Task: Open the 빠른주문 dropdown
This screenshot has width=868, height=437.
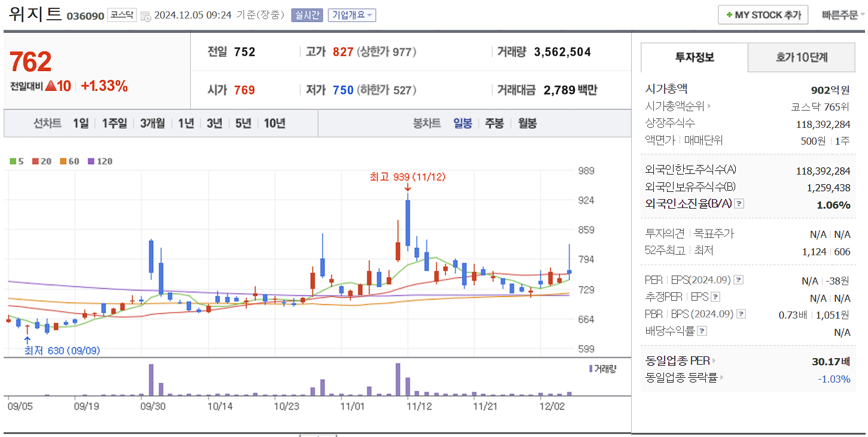Action: click(840, 14)
